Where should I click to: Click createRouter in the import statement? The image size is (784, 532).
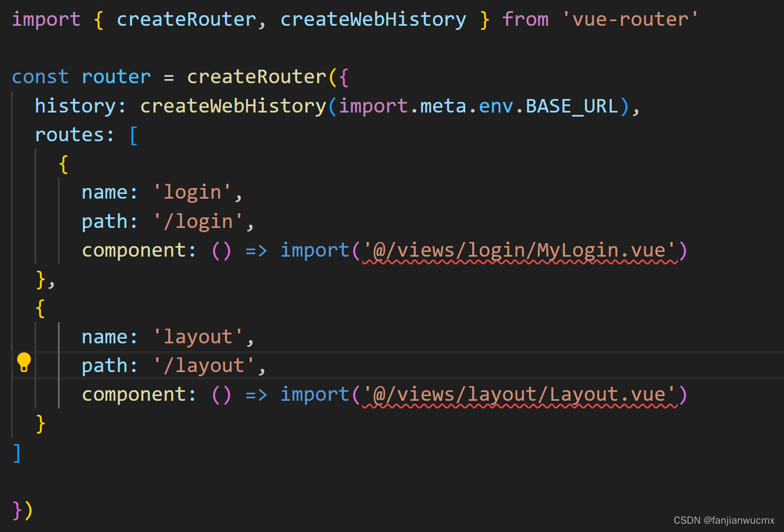point(186,19)
